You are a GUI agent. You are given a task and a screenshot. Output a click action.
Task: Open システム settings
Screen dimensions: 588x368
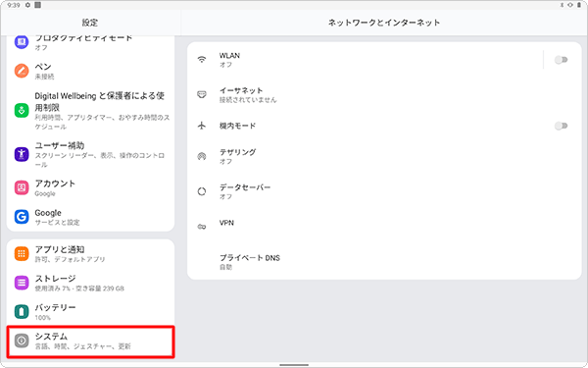point(90,341)
